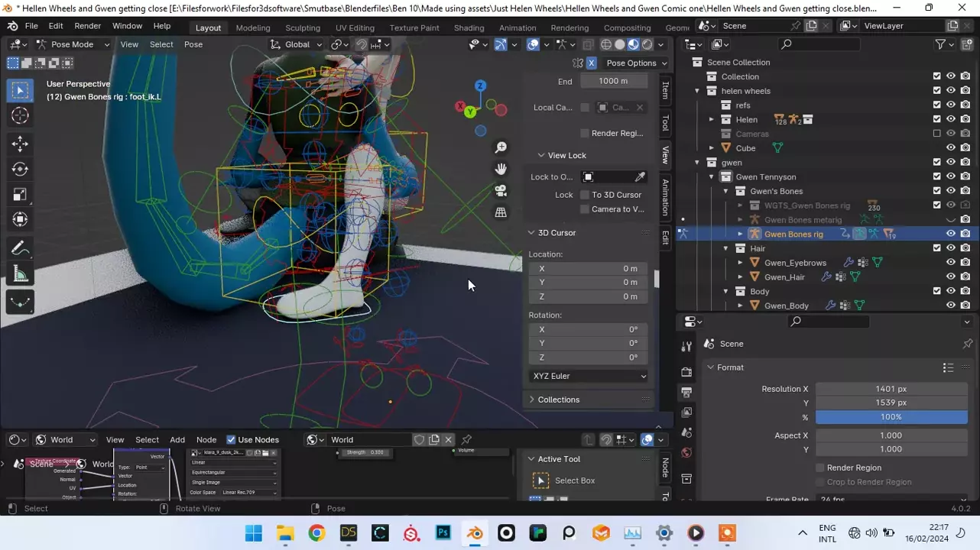The image size is (980, 550).
Task: Select the Rotate tool in left toolbar
Action: [x=21, y=169]
